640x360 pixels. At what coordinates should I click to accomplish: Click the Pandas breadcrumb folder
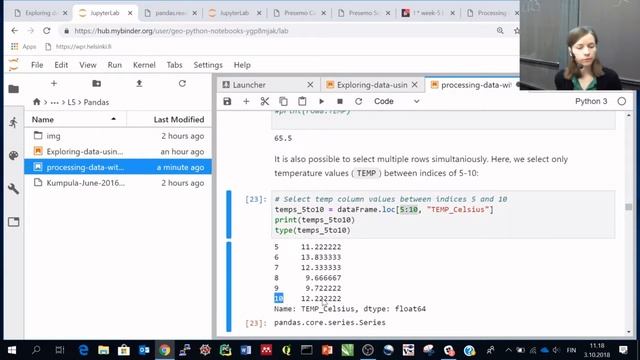96,102
